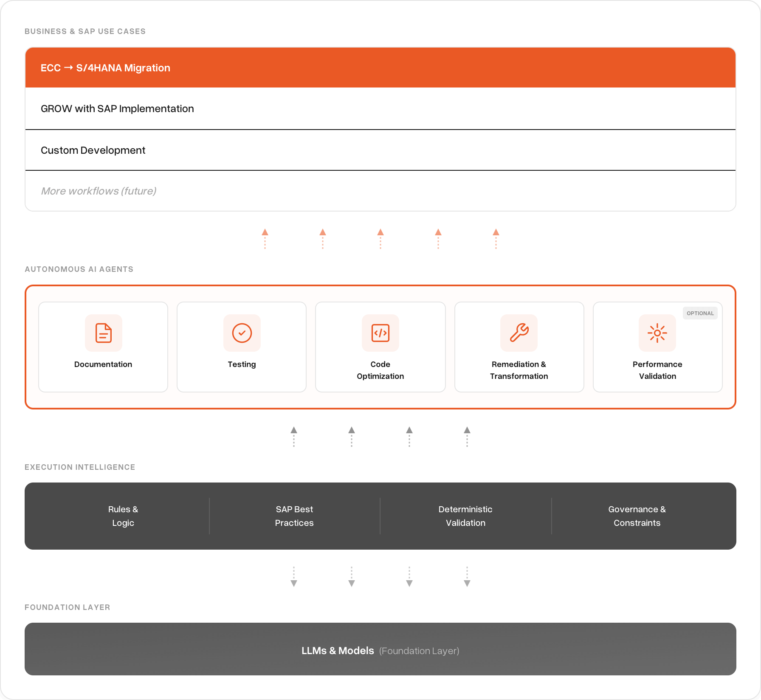Click the Code Optimization brackets icon
Image resolution: width=761 pixels, height=700 pixels.
(x=380, y=333)
